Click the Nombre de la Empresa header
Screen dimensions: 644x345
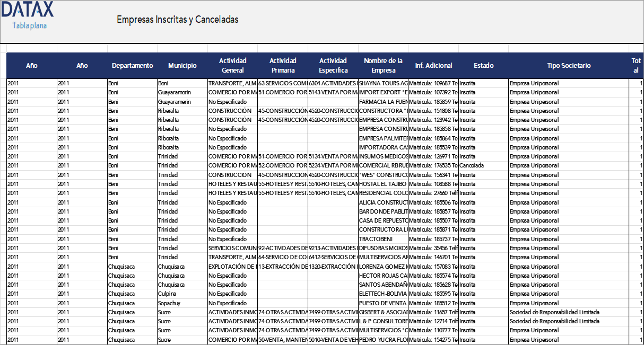coord(383,66)
